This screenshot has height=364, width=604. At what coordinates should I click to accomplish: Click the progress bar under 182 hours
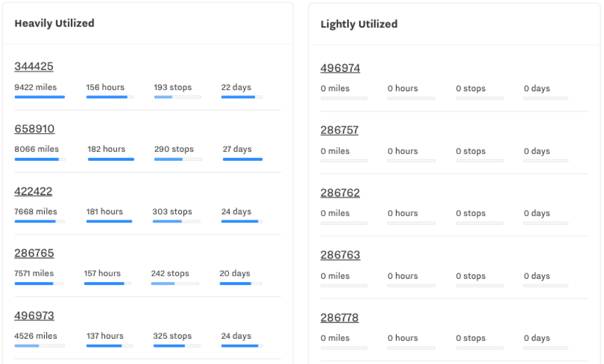[x=111, y=159]
